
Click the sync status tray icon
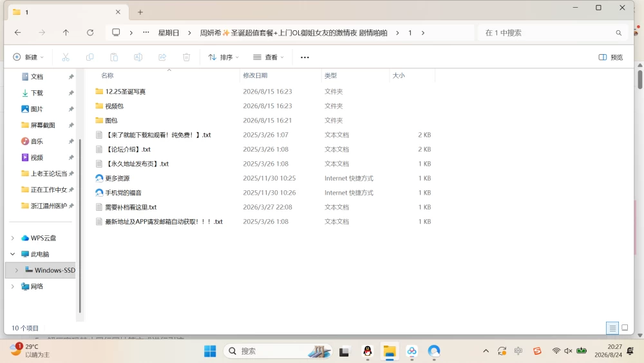[502, 351]
